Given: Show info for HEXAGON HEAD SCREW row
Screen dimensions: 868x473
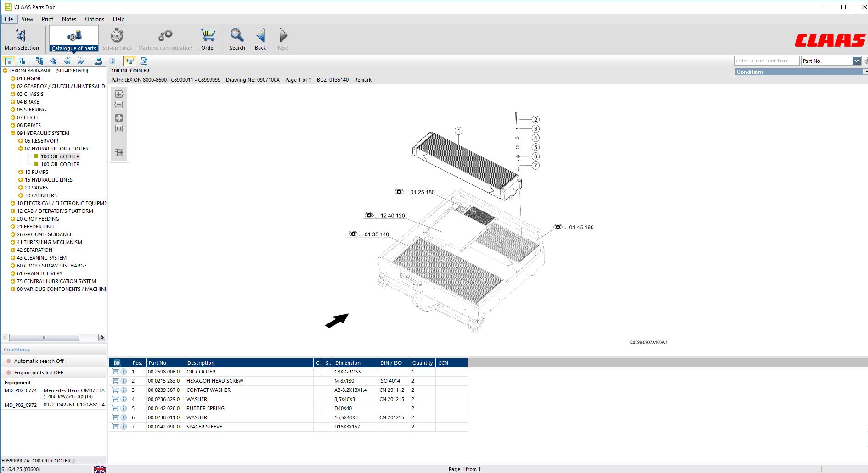Looking at the screenshot, I should coord(124,381).
